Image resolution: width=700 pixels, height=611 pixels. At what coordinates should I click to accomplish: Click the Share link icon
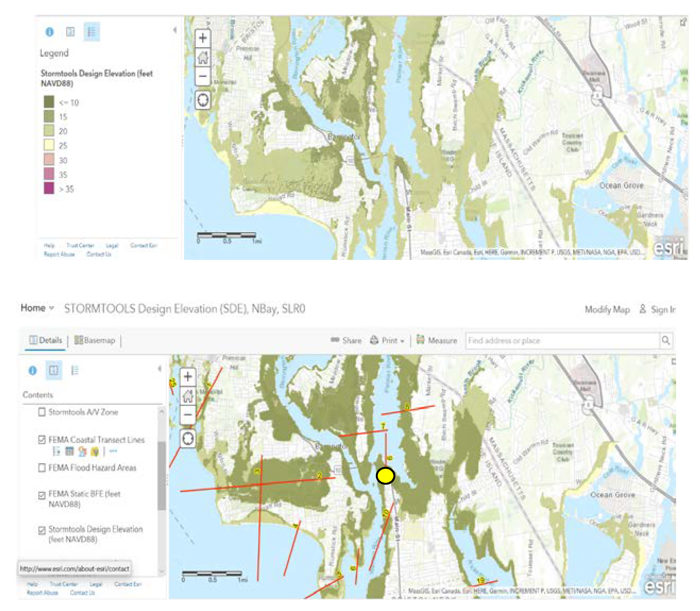[x=335, y=340]
